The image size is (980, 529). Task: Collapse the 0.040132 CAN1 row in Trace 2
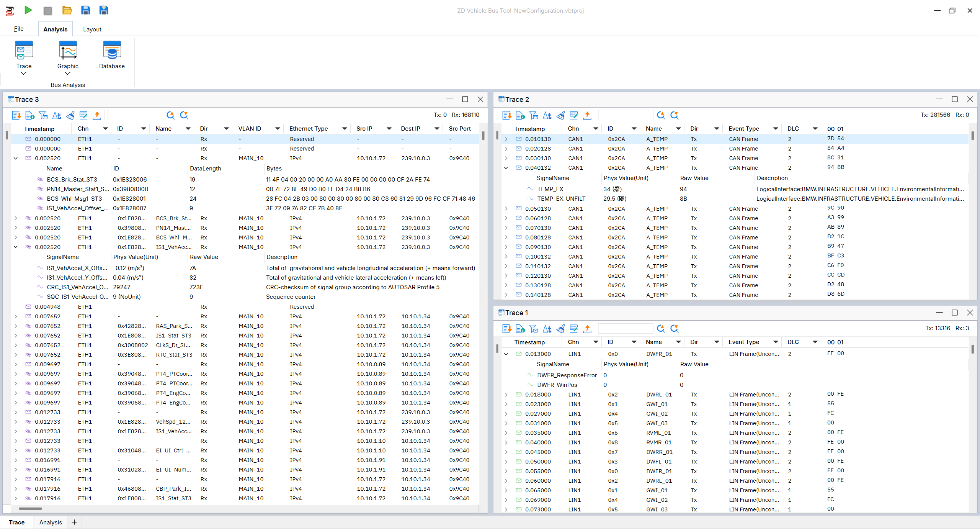[506, 168]
